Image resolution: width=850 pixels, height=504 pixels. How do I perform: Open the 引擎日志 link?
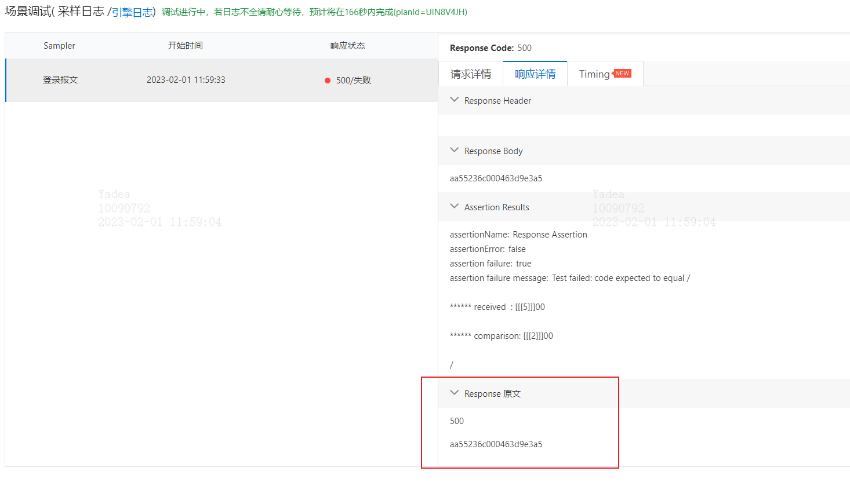pyautogui.click(x=132, y=12)
